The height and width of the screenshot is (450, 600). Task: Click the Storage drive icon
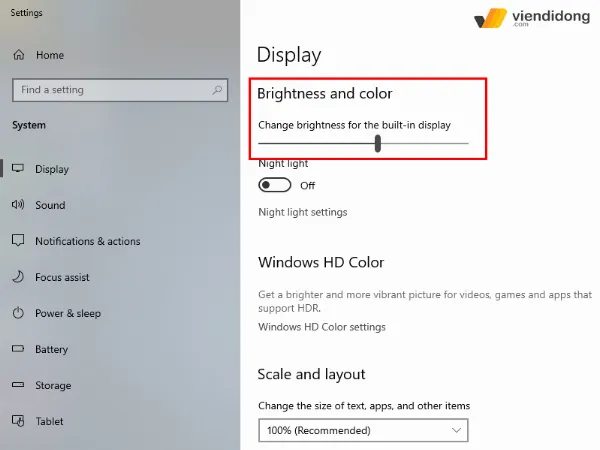pyautogui.click(x=18, y=385)
